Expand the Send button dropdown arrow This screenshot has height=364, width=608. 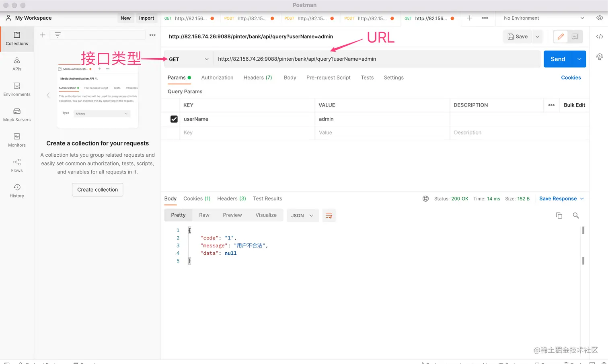579,59
